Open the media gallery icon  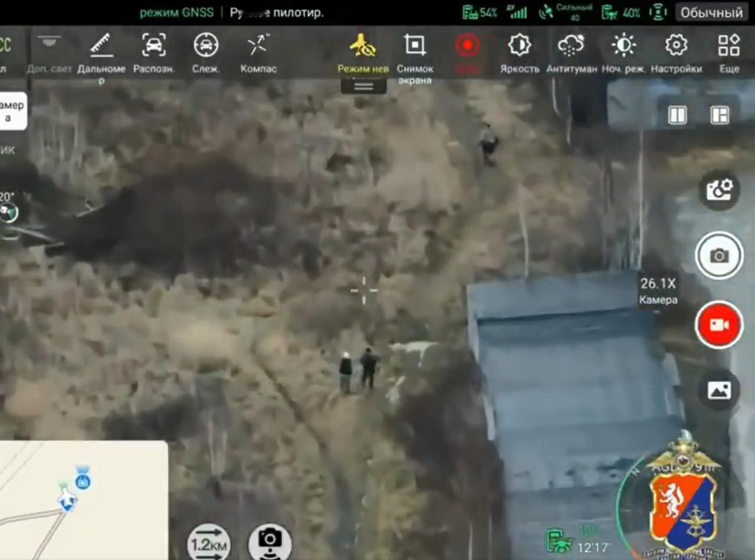[x=719, y=390]
